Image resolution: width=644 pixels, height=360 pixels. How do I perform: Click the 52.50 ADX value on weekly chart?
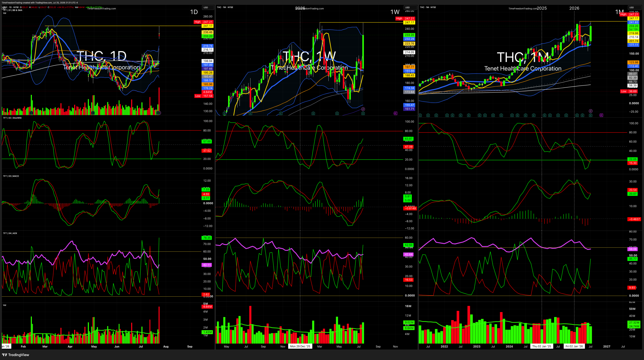pos(409,245)
